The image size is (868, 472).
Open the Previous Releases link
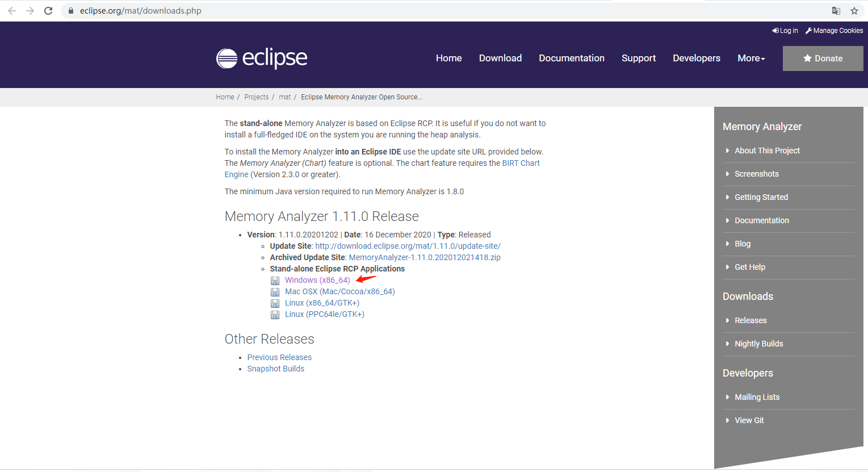279,357
